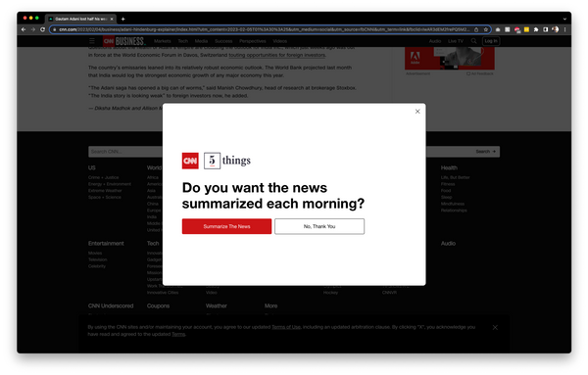Toggle the browser side panel icon

click(546, 29)
